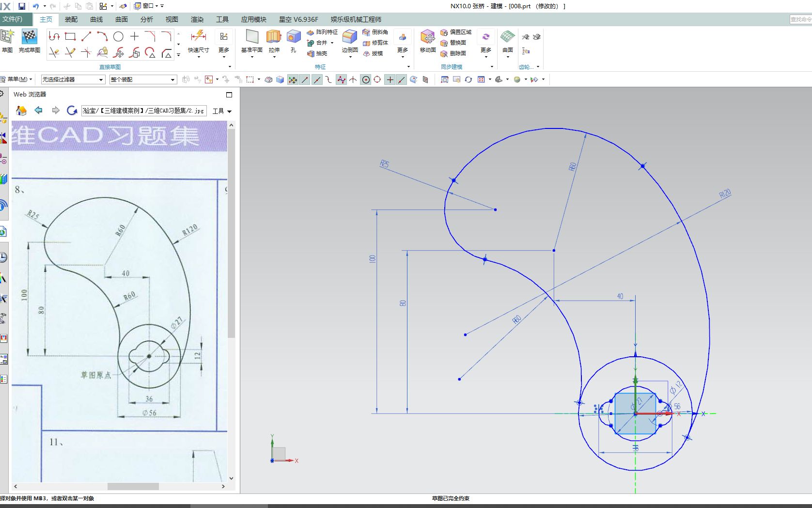Toggle the midpoint snap point option
The height and width of the screenshot is (508, 812).
click(x=316, y=79)
